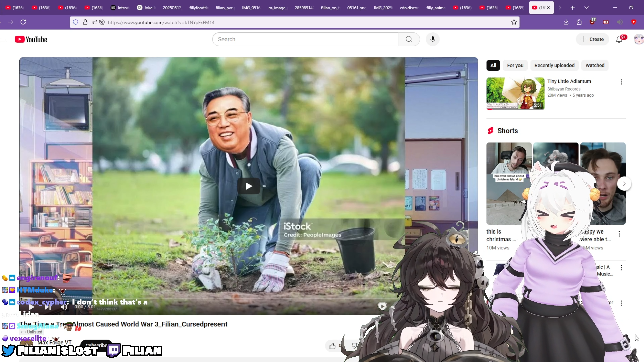Select the For you filter chip
The width and height of the screenshot is (644, 362).
515,65
